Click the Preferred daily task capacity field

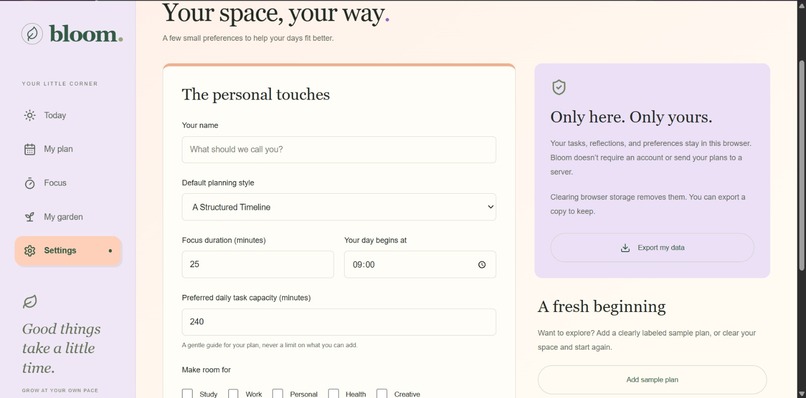(339, 322)
